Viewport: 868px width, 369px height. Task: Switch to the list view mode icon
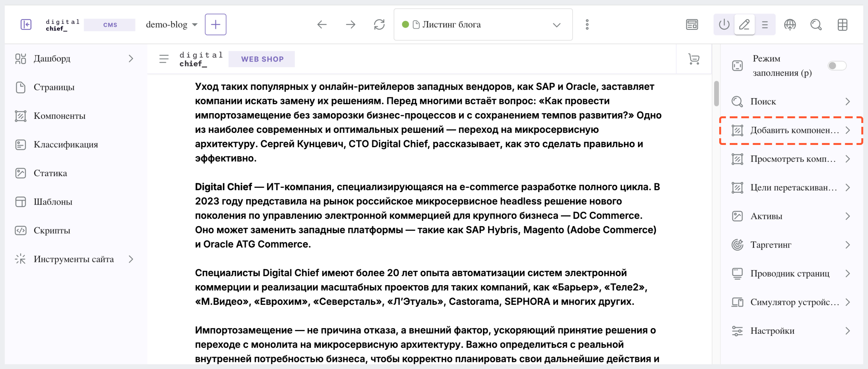[x=765, y=24]
